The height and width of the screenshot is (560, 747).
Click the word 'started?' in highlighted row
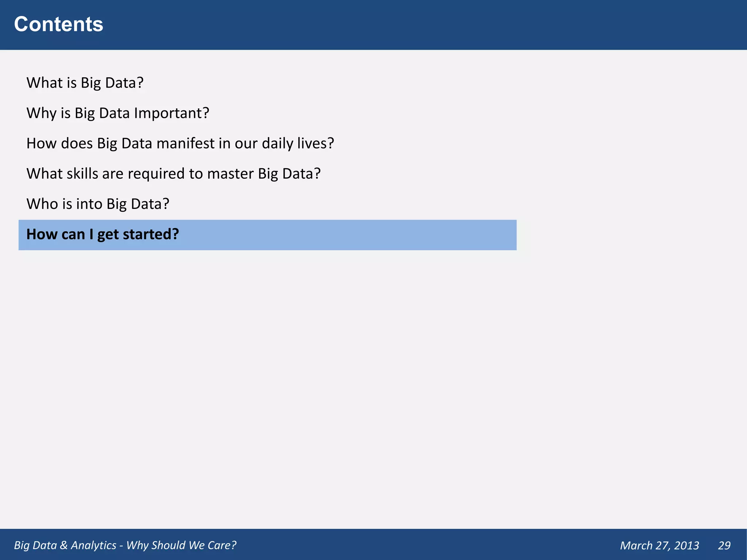point(151,234)
